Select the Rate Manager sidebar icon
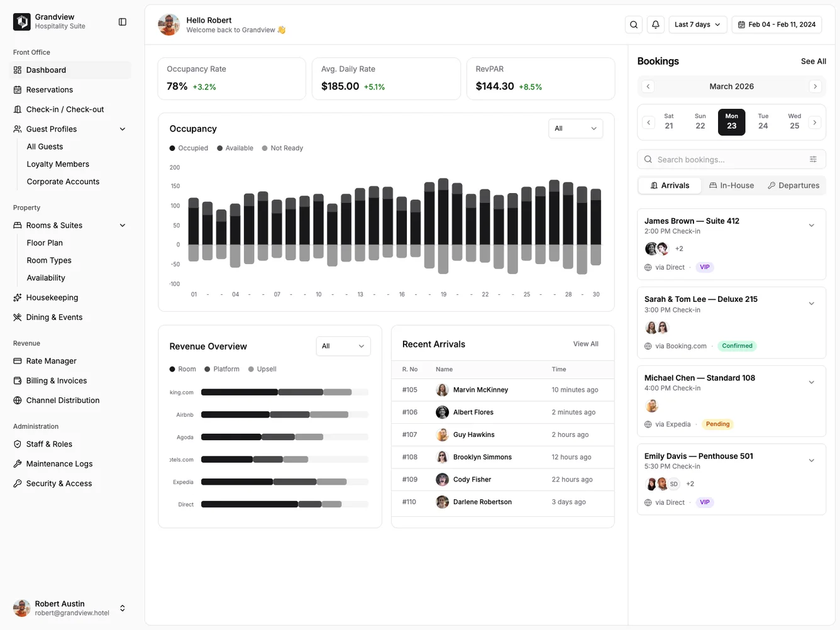This screenshot has height=630, width=840. coord(16,360)
